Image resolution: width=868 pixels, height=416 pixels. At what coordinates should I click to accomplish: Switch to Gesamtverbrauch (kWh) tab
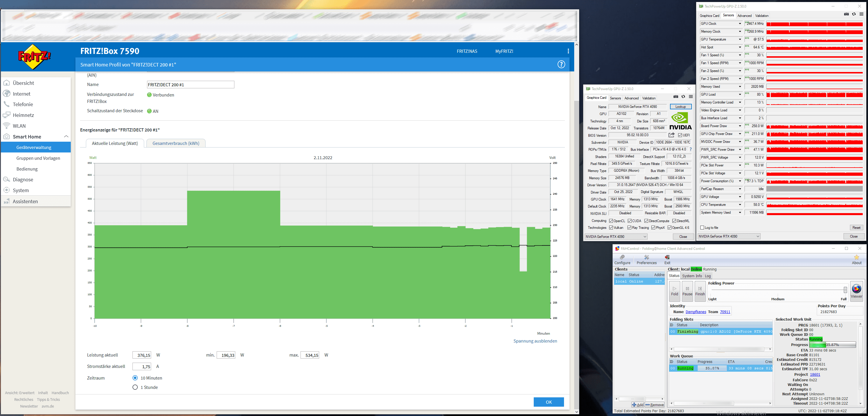coord(176,143)
